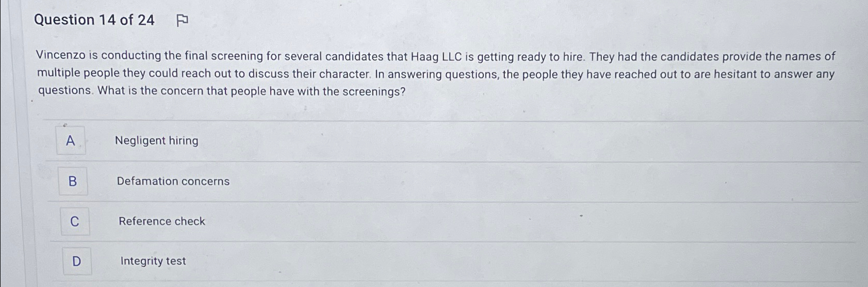The image size is (868, 287).
Task: Click the 'Reference check' answer text
Action: click(x=162, y=221)
